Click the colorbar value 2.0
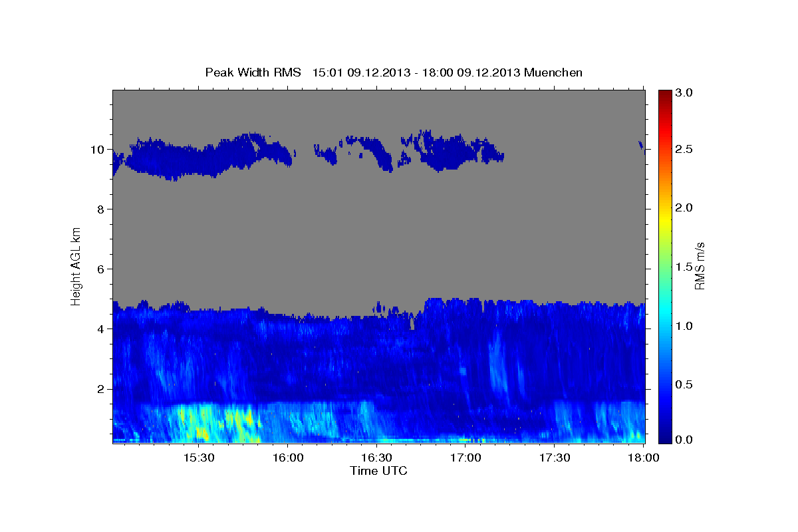 point(685,208)
